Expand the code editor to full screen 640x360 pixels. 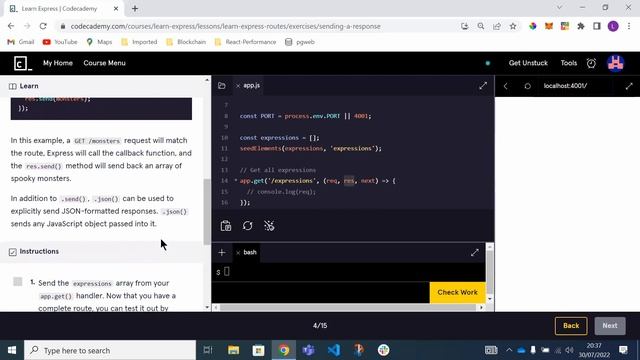click(483, 86)
